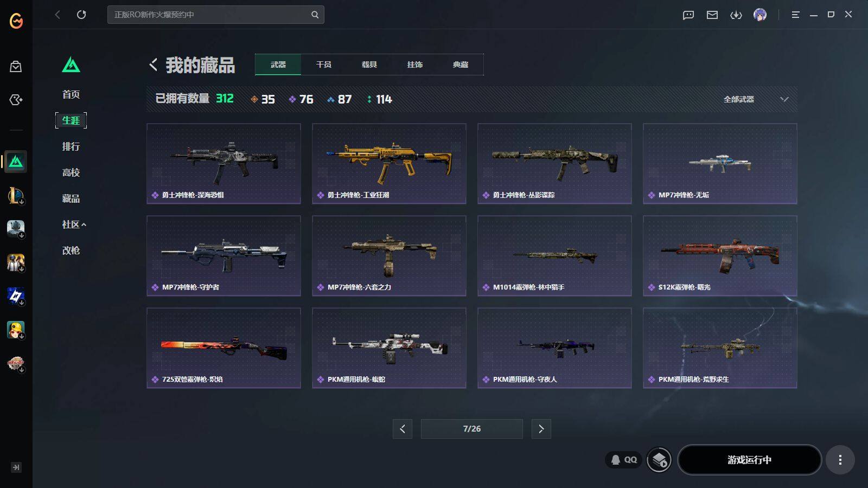
Task: Switch to the 干员 tab
Action: click(x=324, y=65)
